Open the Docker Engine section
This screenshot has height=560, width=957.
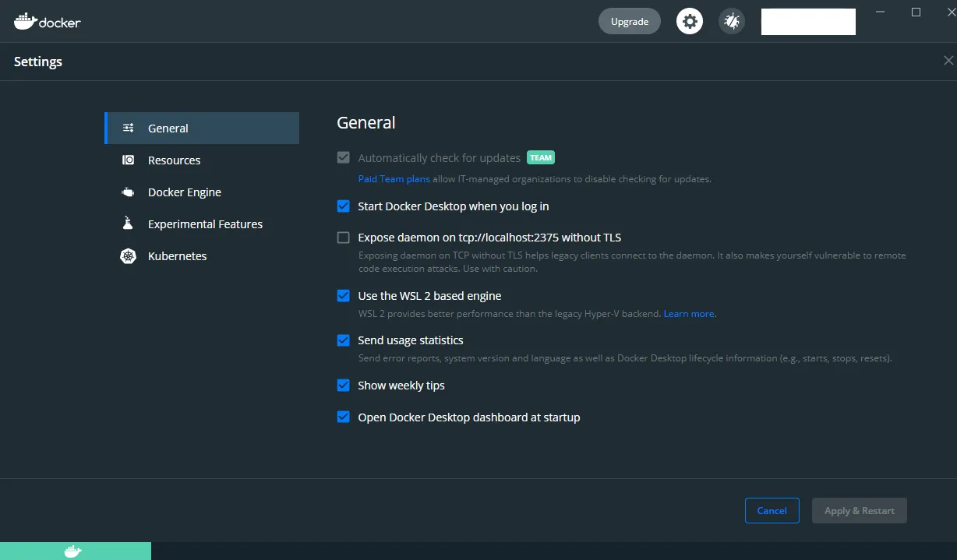[202, 192]
